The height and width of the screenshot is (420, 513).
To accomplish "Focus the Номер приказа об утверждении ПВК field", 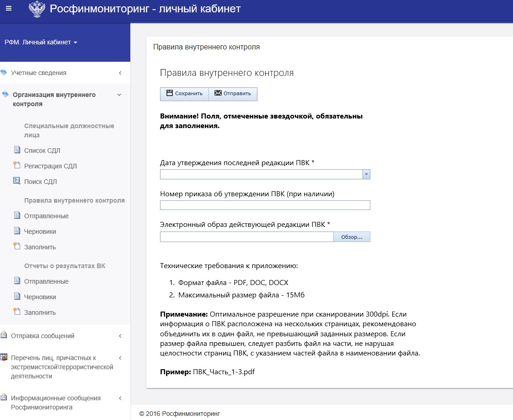I will 265,205.
